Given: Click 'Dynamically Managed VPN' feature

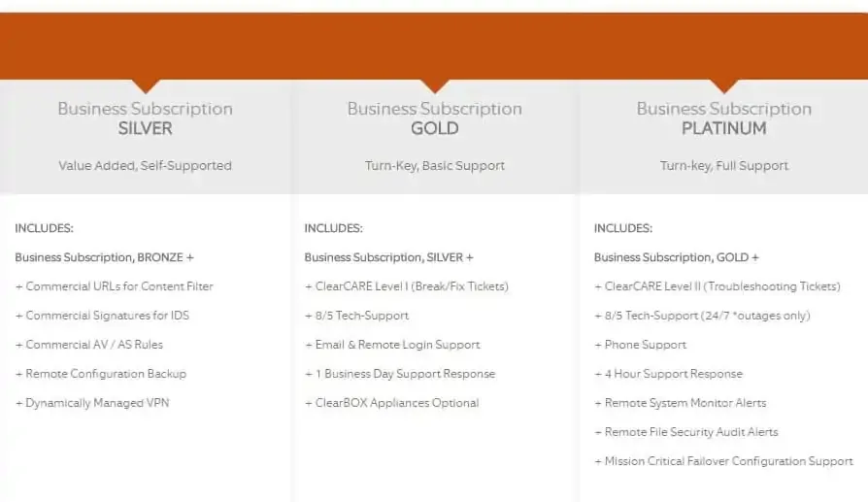Looking at the screenshot, I should click(92, 403).
